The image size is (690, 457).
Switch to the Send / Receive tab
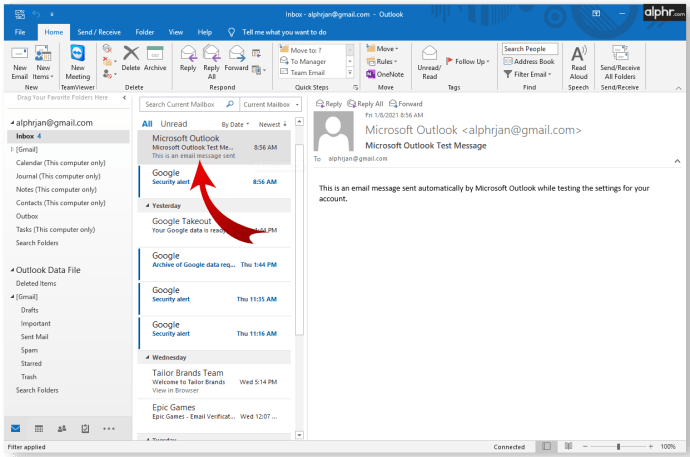coord(99,32)
